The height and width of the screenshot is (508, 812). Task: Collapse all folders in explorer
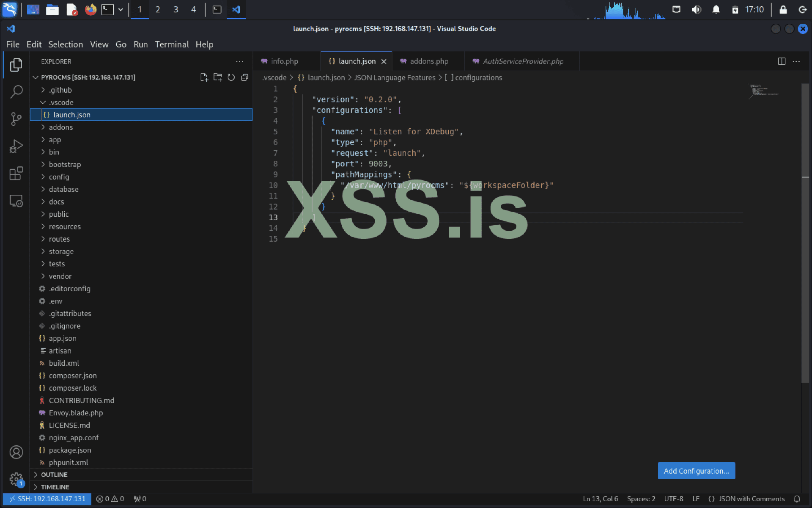[x=244, y=77]
